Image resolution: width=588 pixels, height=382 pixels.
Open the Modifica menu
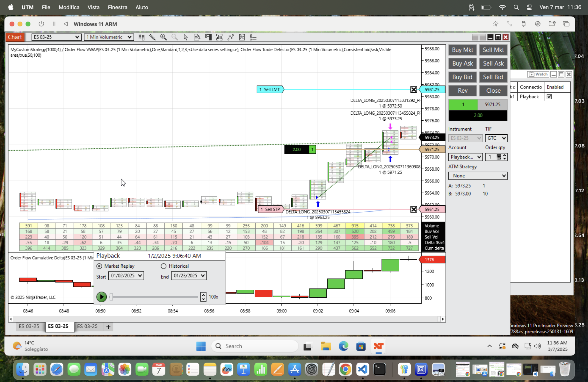[69, 7]
